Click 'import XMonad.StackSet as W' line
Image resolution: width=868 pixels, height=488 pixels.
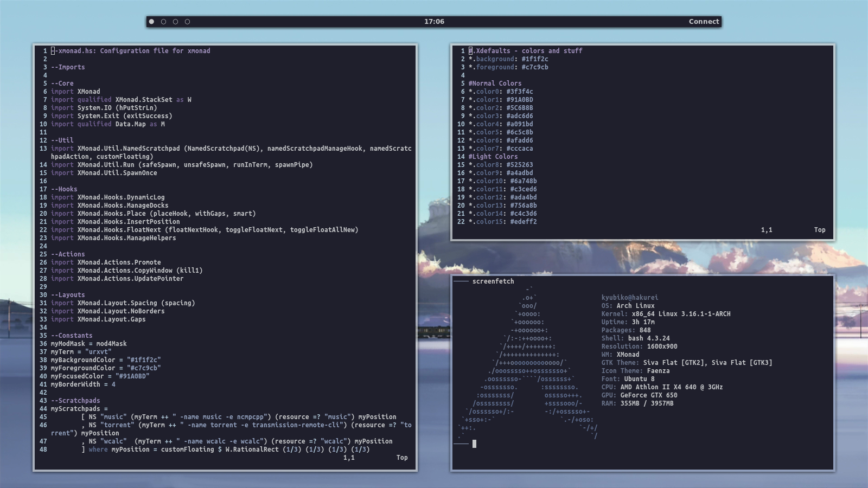[121, 100]
